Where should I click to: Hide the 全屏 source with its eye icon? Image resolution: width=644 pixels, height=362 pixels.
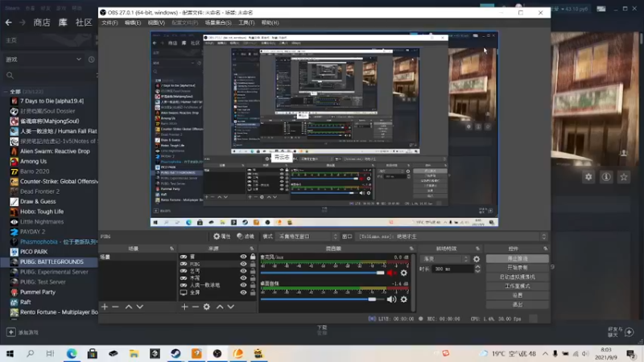[243, 293]
